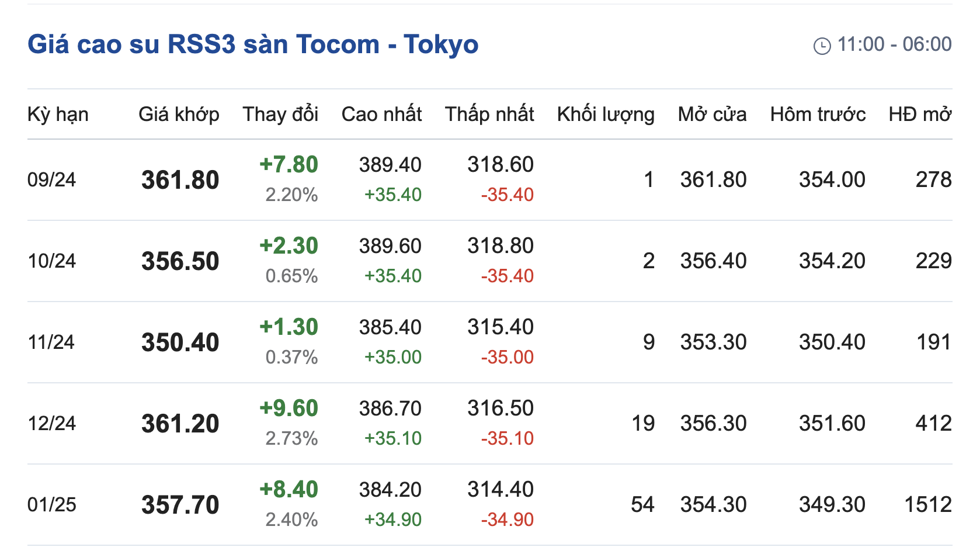The image size is (980, 547).
Task: Select the 'Khối lượng' column header
Action: (x=606, y=114)
